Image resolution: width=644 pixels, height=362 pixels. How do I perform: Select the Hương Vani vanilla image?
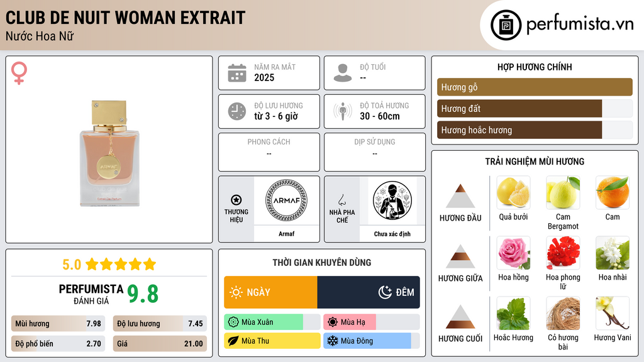point(613,313)
